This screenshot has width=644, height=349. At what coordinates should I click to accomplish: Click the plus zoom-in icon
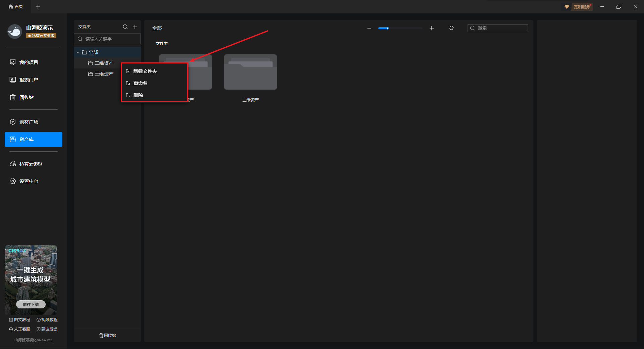tap(432, 28)
